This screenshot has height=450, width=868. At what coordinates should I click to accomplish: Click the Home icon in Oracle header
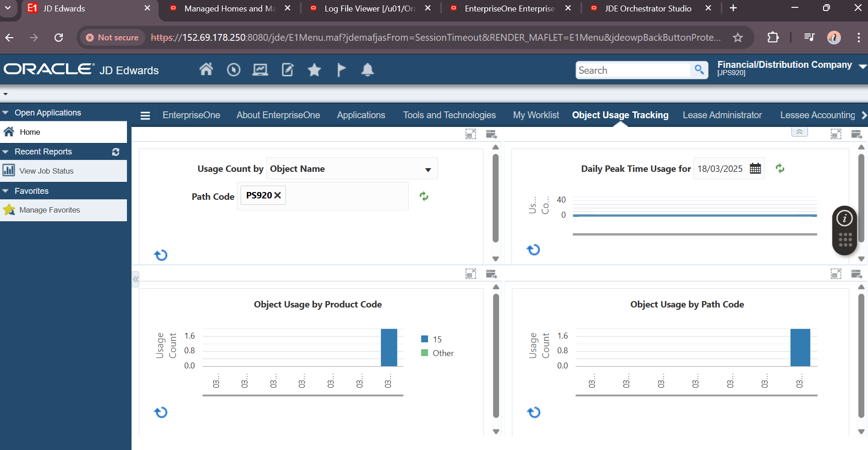(x=206, y=70)
